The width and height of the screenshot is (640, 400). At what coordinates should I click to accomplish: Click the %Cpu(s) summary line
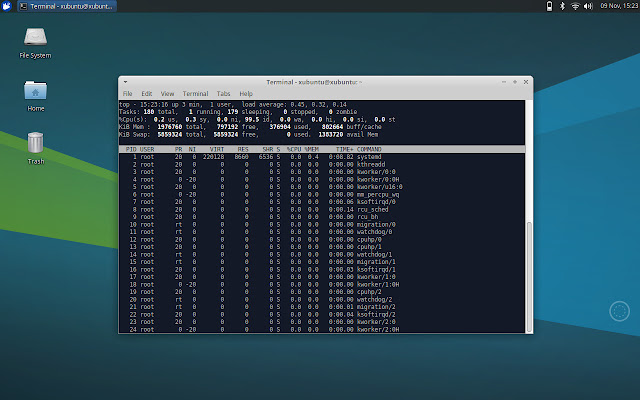pyautogui.click(x=257, y=120)
